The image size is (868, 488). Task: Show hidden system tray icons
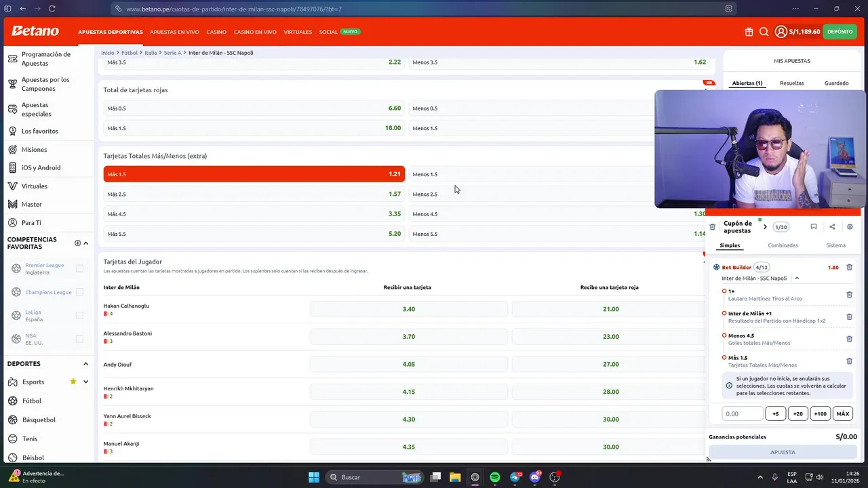[760, 477]
